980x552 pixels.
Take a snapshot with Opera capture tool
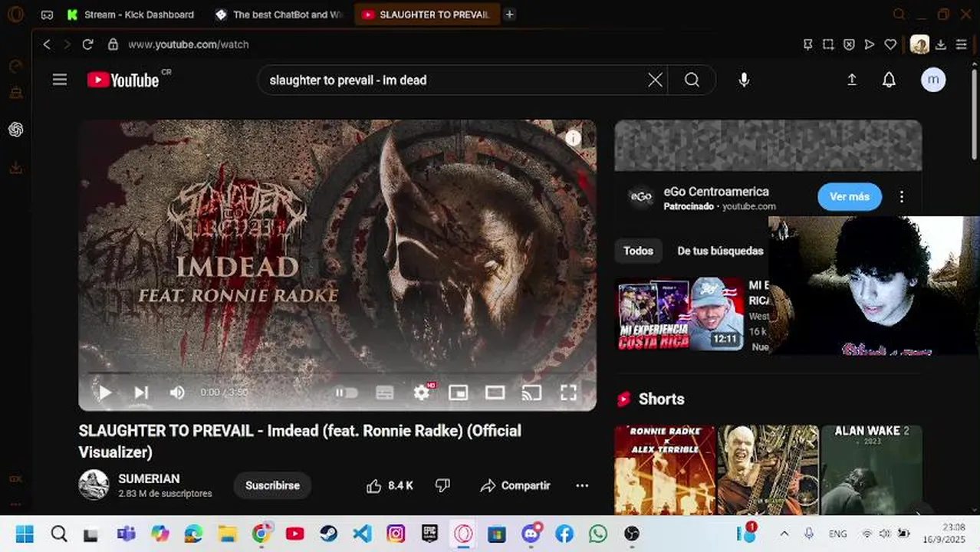828,44
